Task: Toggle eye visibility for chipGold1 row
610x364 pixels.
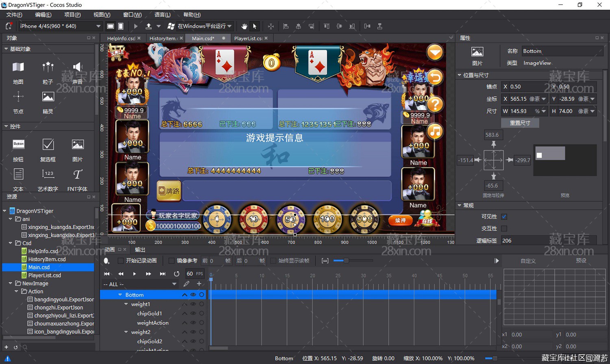Action: [x=193, y=314]
